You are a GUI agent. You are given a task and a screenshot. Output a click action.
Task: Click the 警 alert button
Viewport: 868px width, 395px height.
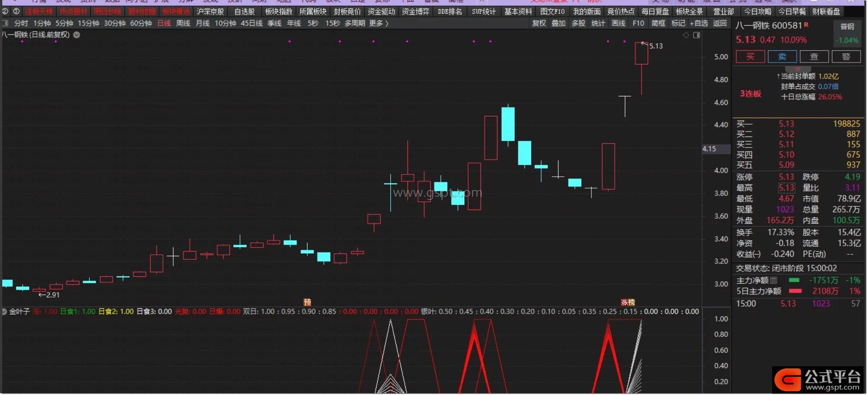coord(846,57)
